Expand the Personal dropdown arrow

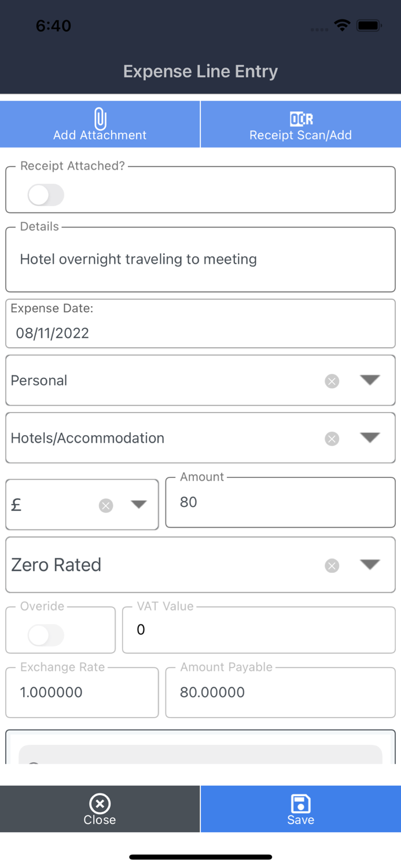click(370, 380)
